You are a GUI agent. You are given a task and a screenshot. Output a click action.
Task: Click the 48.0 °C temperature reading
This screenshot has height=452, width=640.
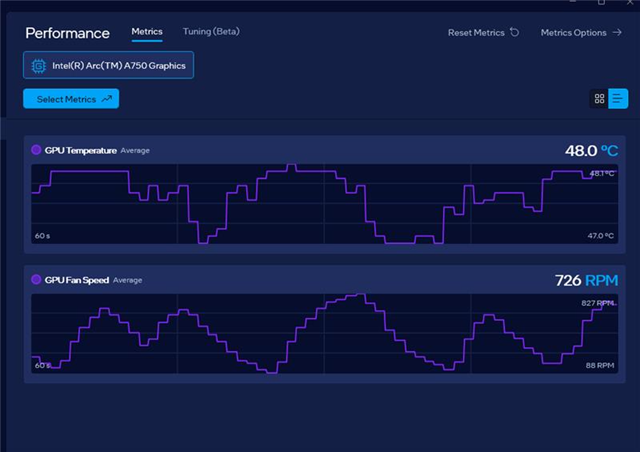click(x=591, y=150)
